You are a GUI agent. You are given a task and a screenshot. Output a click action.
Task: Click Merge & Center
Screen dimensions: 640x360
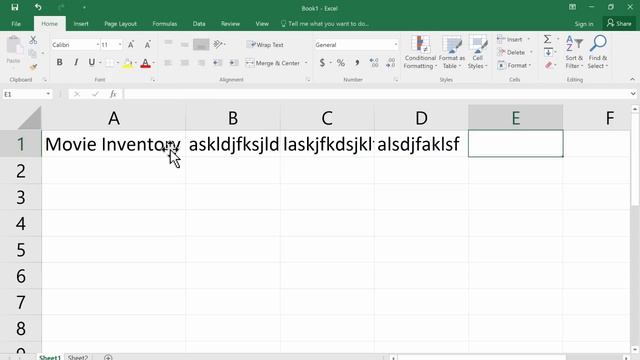click(273, 63)
